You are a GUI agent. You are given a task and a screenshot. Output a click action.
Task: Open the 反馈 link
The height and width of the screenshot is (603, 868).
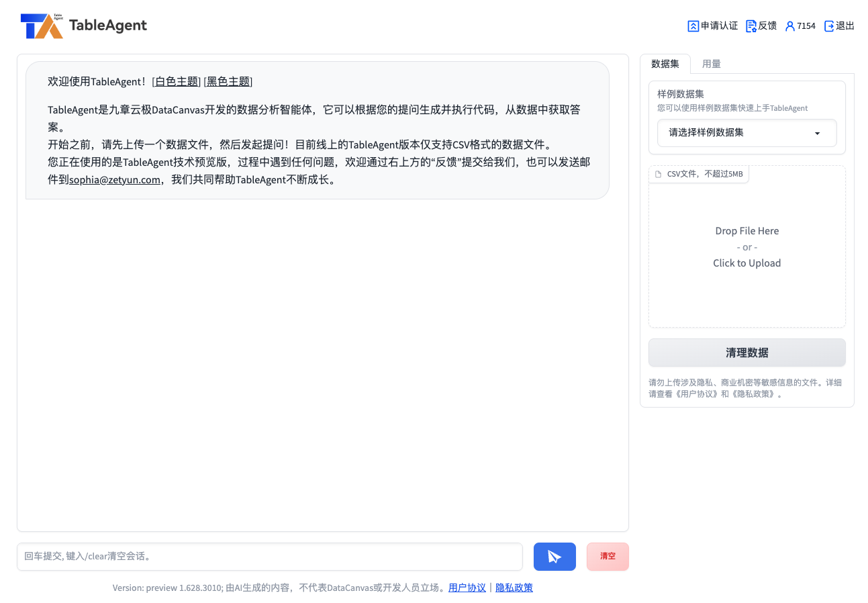click(x=767, y=26)
